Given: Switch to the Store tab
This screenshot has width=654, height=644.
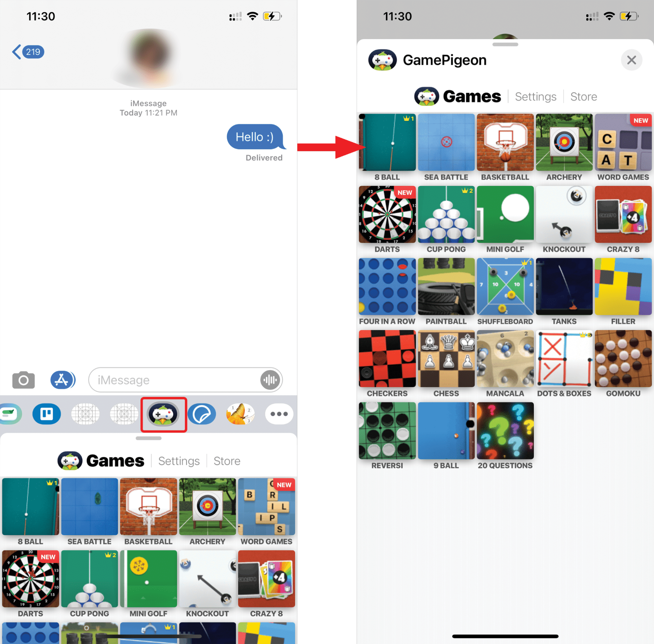Looking at the screenshot, I should (582, 96).
